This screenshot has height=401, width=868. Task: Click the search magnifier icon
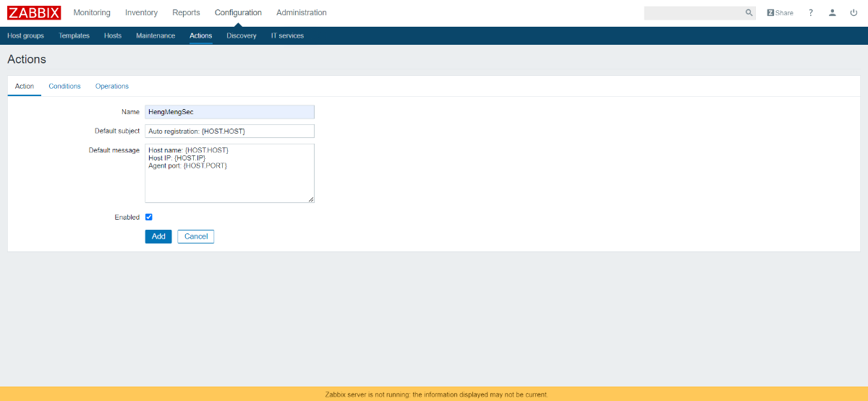coord(749,13)
